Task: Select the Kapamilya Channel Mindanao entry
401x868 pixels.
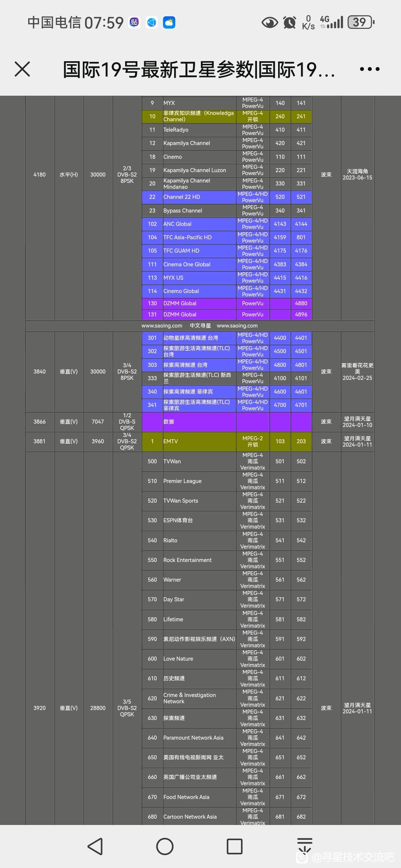Action: pos(187,184)
